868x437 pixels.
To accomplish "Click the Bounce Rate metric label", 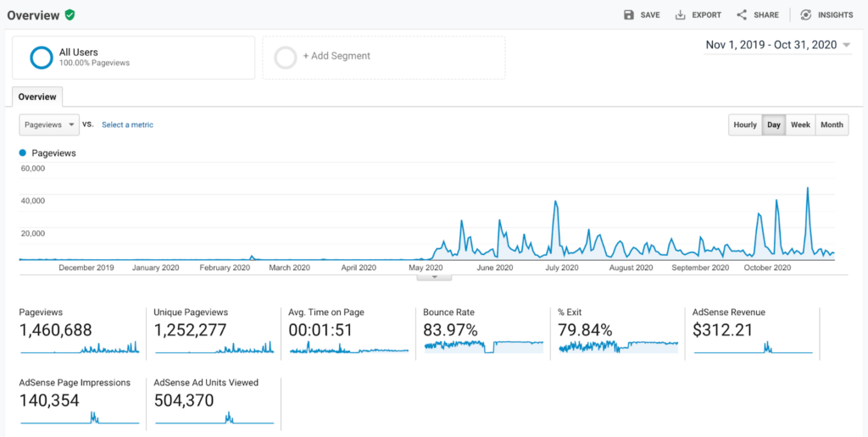I will tap(449, 313).
